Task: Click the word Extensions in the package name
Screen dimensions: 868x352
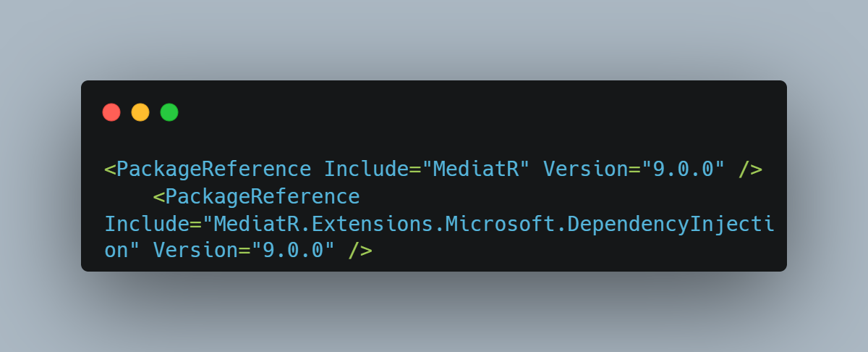Action: tap(373, 225)
